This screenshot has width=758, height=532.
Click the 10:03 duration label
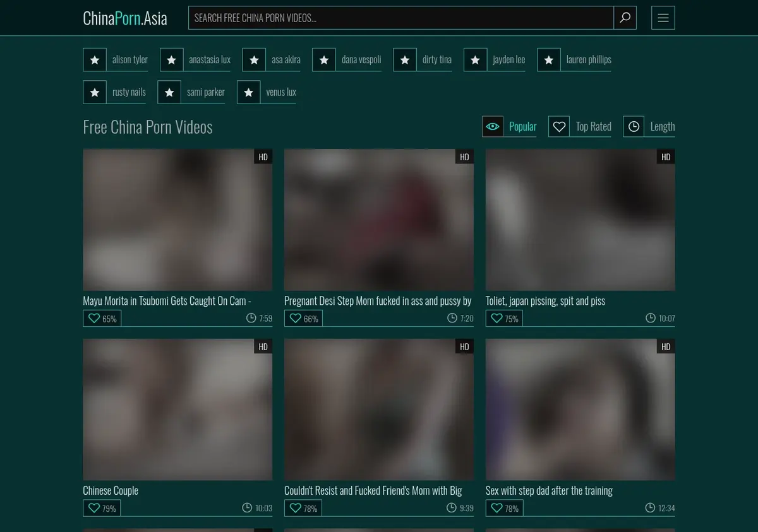(257, 507)
